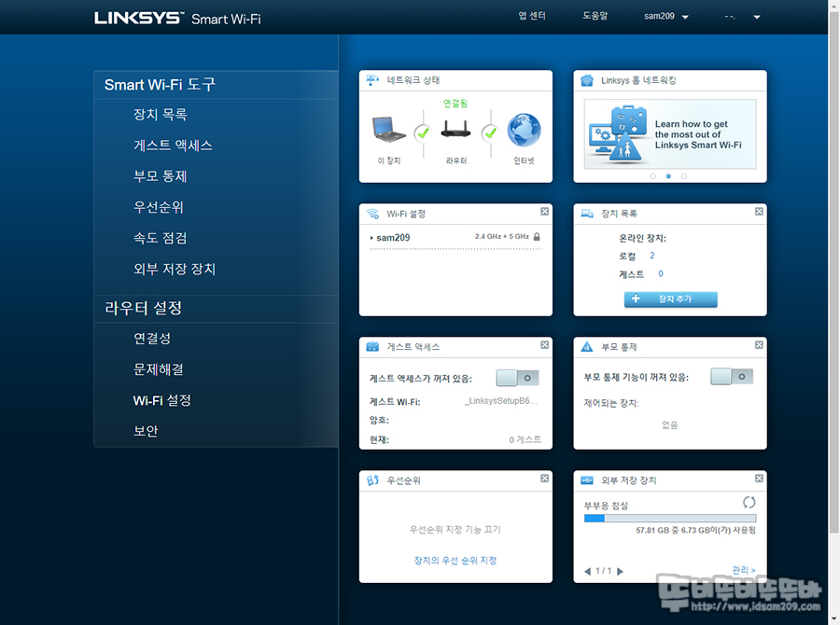Click the 외부 저장 장치 widget icon

point(587,480)
